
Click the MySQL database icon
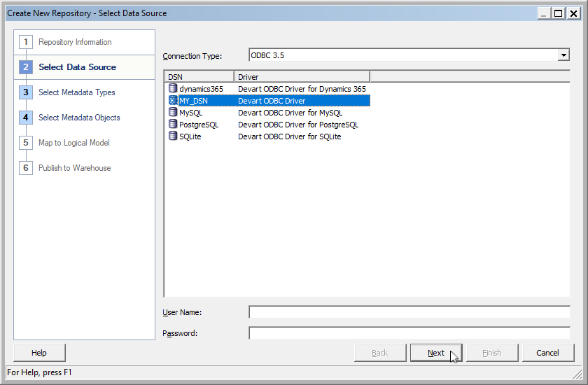coord(172,112)
